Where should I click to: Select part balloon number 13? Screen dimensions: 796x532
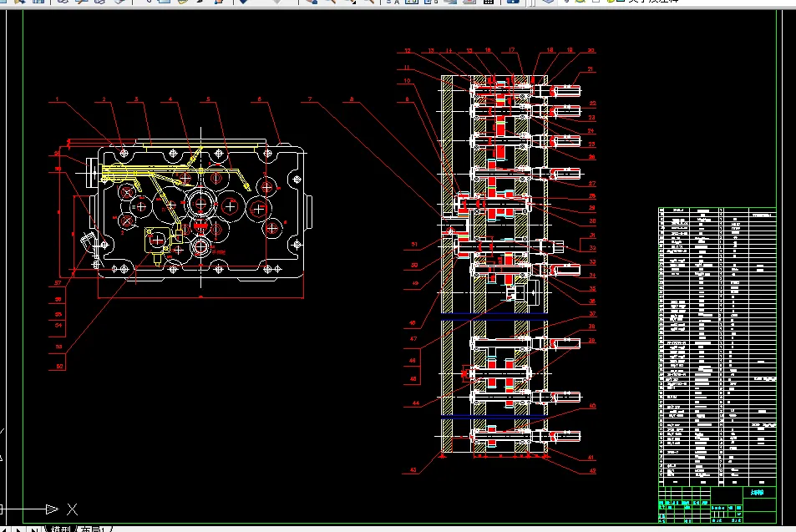431,51
